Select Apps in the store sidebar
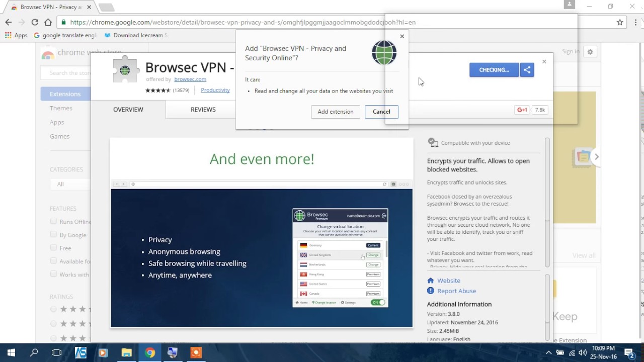Screen dimensions: 644x362 coord(57,122)
